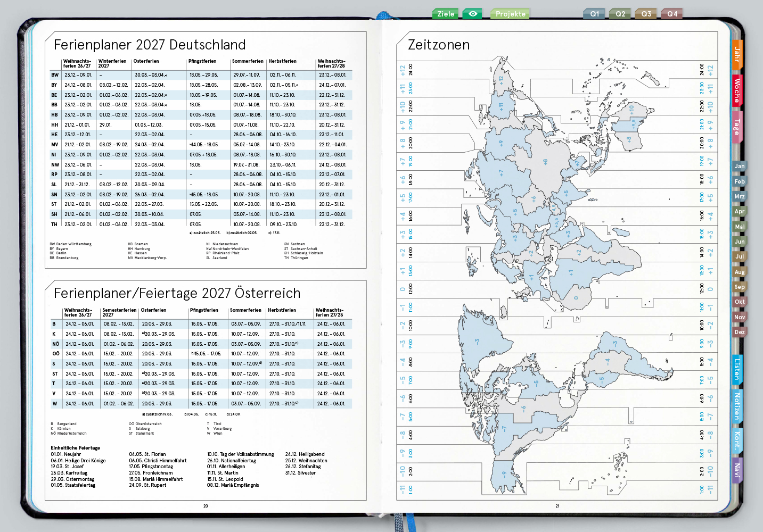
Task: Select the ST Easter dates '22.03.–27.03.'
Action: [149, 204]
